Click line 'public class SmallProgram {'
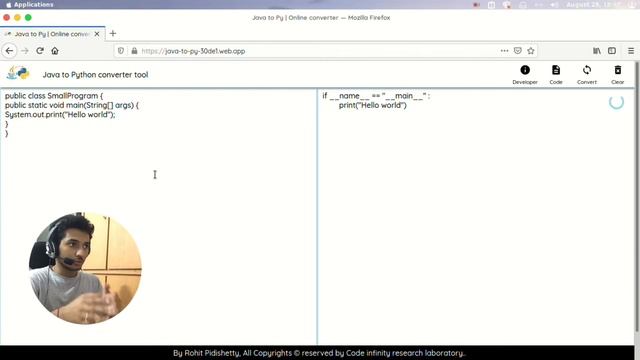The image size is (640, 360). (x=54, y=96)
